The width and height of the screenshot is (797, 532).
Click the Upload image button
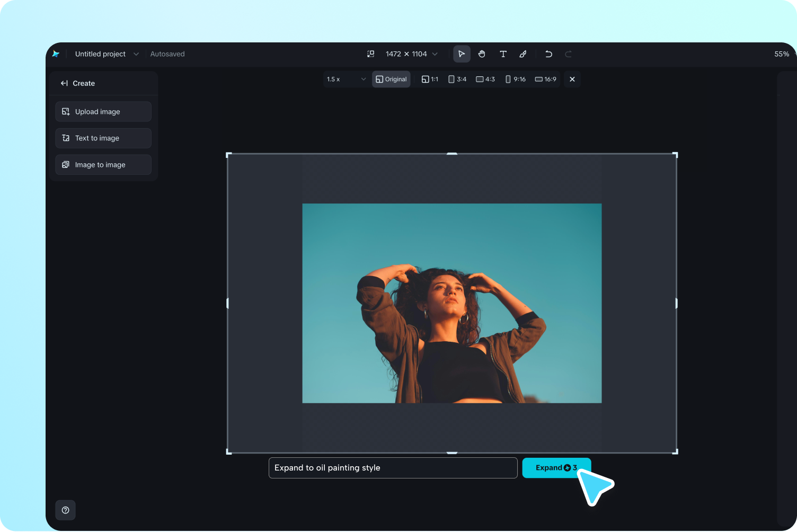tap(103, 112)
